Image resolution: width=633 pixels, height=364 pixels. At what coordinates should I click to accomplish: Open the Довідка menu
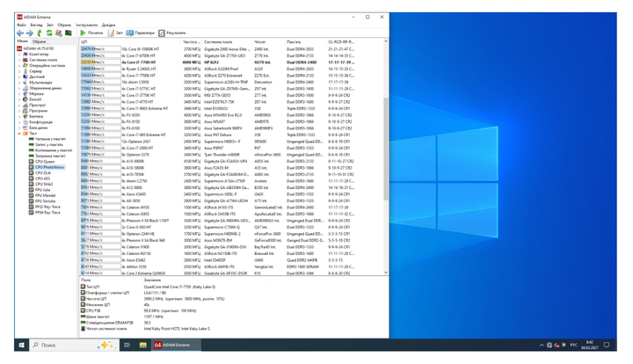(109, 25)
